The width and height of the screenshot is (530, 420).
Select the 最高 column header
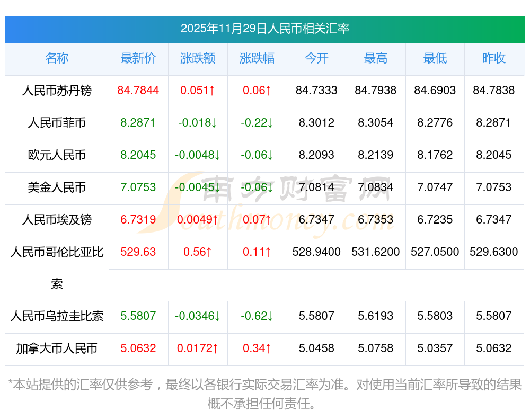pyautogui.click(x=376, y=58)
